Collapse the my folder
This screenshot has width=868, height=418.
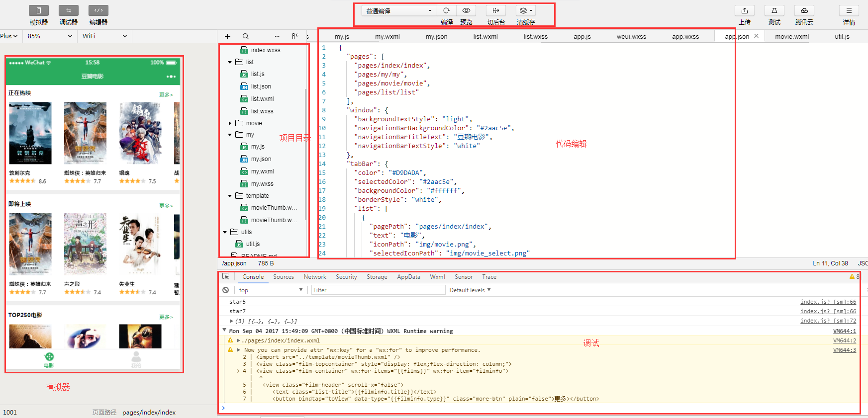click(230, 135)
